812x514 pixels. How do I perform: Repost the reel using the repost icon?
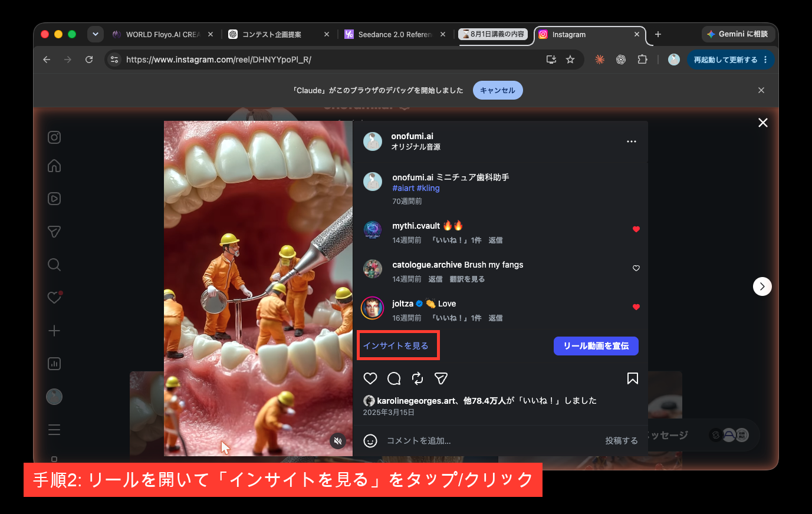(417, 378)
